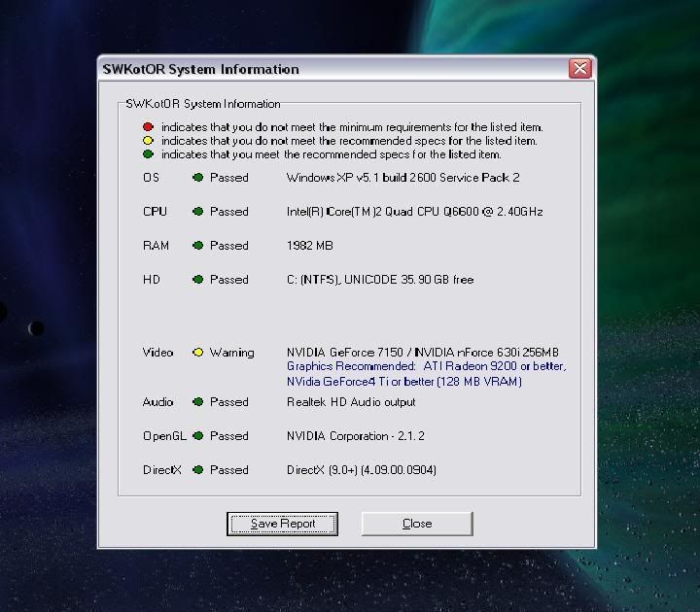Click the 'Passed' label in OpenGL row
Screen dimensions: 700x612
click(x=229, y=436)
